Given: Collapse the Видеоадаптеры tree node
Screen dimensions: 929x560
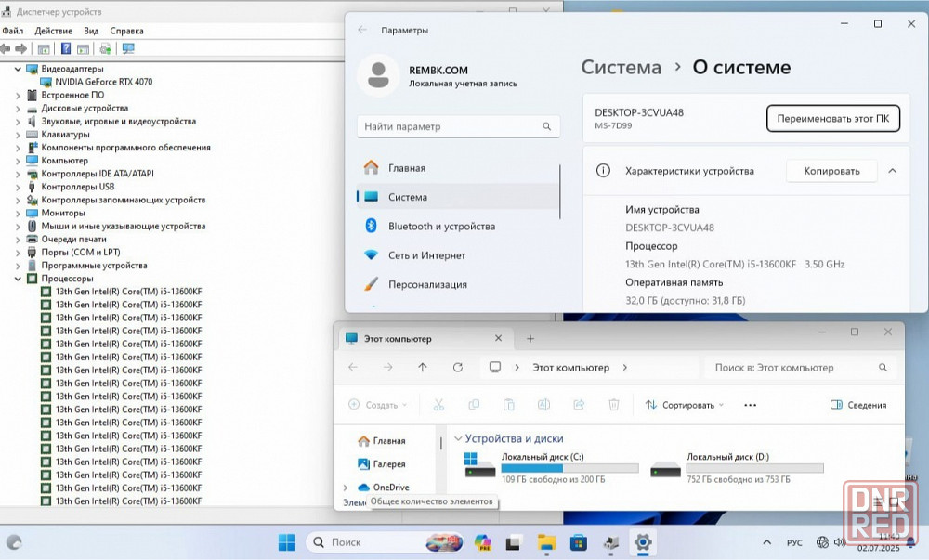Looking at the screenshot, I should point(19,69).
